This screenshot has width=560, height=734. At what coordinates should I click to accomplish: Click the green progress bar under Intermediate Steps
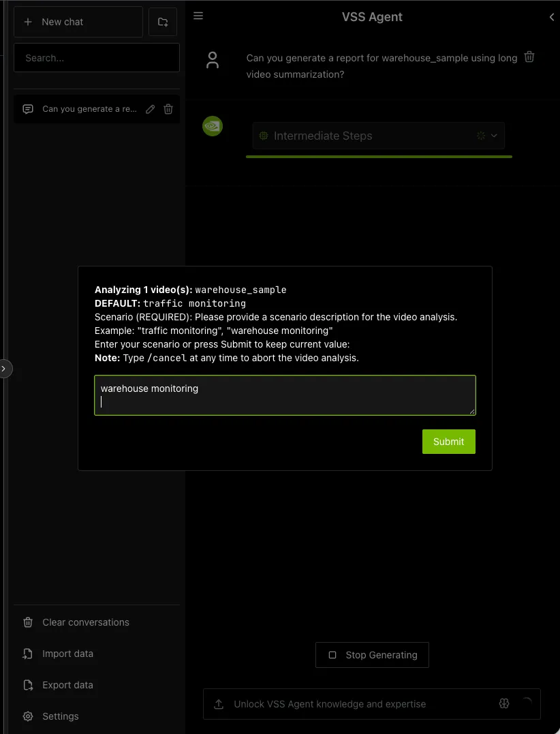click(x=379, y=156)
